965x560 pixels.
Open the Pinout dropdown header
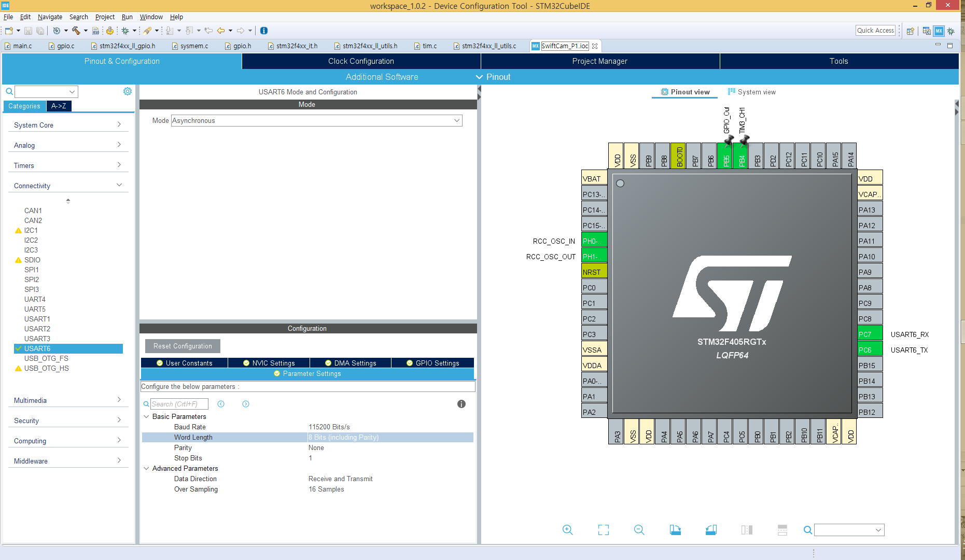pyautogui.click(x=493, y=77)
